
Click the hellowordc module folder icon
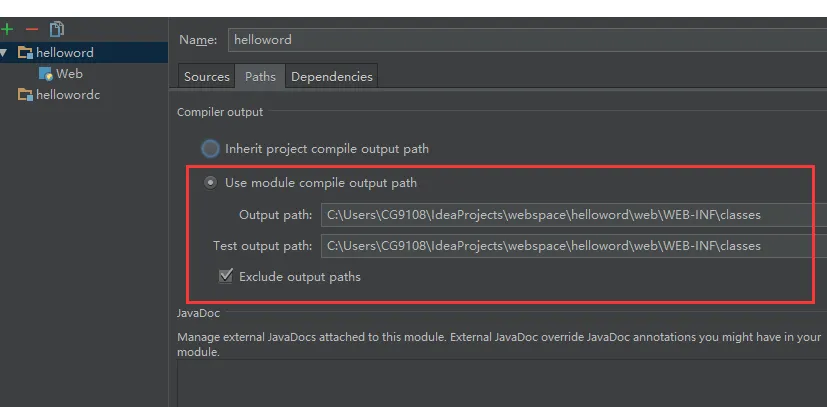25,95
